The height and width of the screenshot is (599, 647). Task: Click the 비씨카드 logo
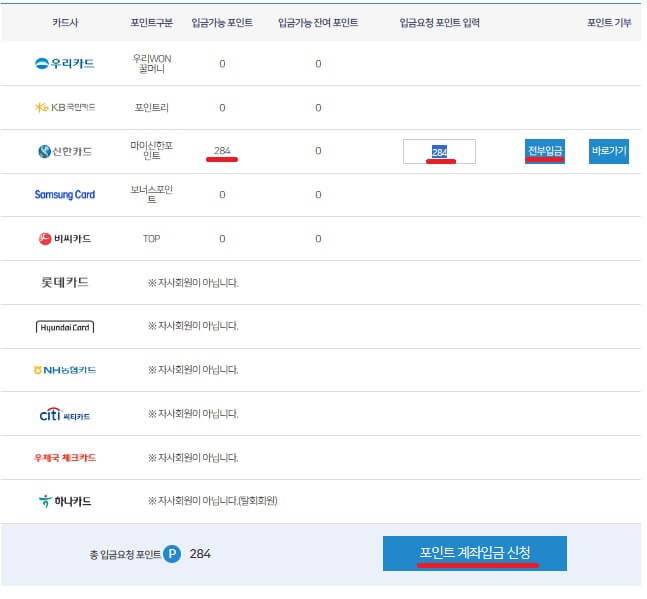65,238
